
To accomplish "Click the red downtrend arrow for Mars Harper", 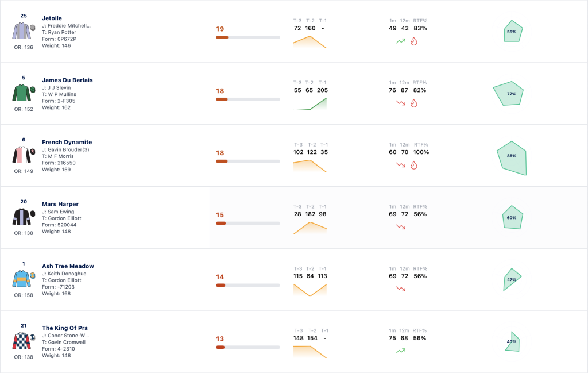I will tap(401, 227).
